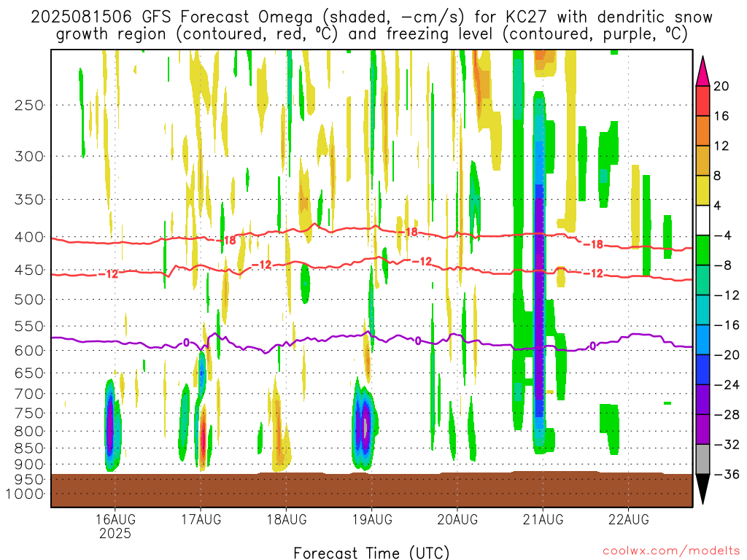Click the colorbar value label -36
Screen dimensions: 747x560
coord(726,474)
